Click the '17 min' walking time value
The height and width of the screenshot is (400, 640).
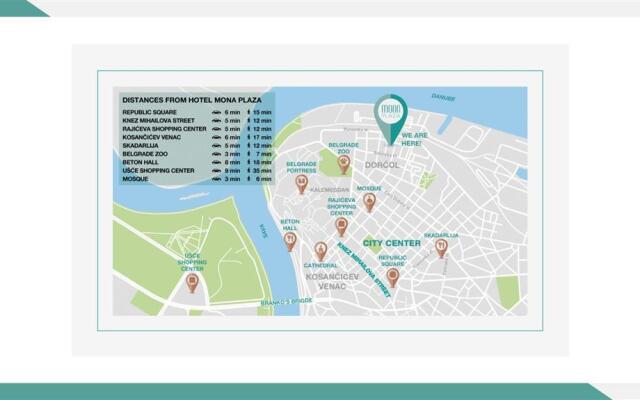pos(262,137)
